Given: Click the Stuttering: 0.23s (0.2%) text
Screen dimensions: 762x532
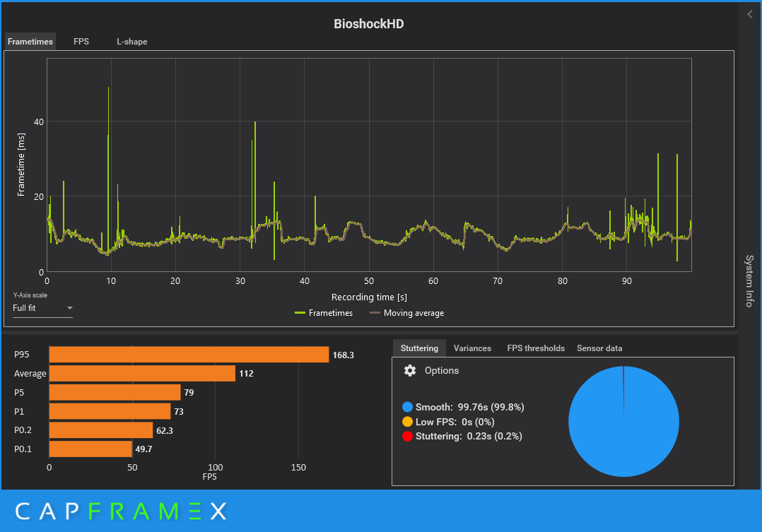Looking at the screenshot, I should point(469,437).
